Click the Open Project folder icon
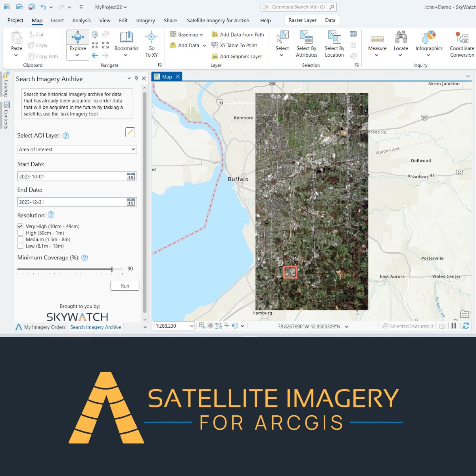Viewport: 476px width, 476px height. [19, 7]
